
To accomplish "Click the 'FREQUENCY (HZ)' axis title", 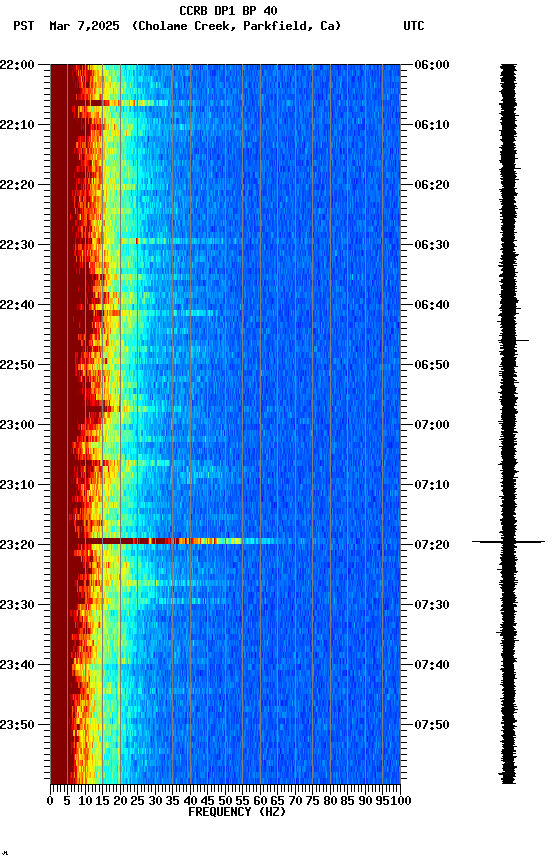I will coord(237,813).
